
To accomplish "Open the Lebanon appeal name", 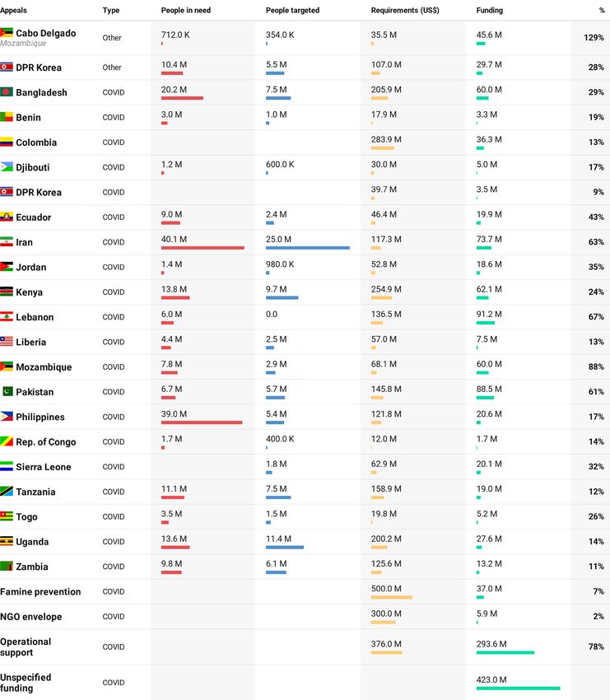I will [35, 317].
